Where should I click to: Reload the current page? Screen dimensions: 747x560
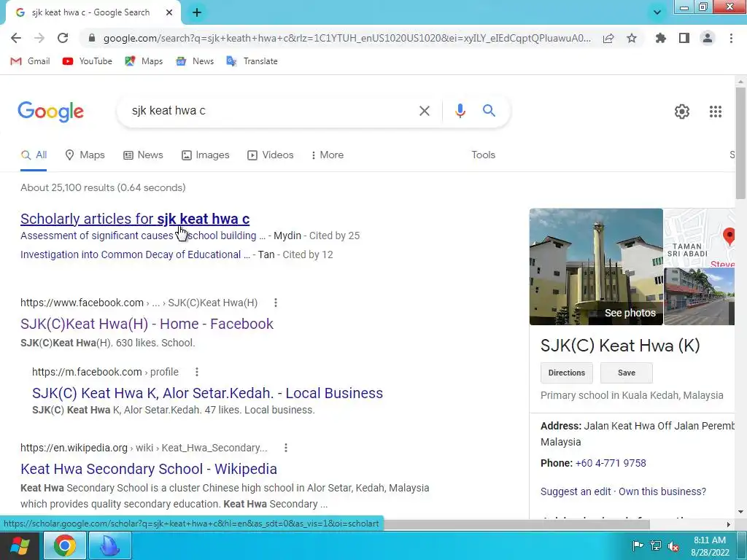(x=63, y=38)
